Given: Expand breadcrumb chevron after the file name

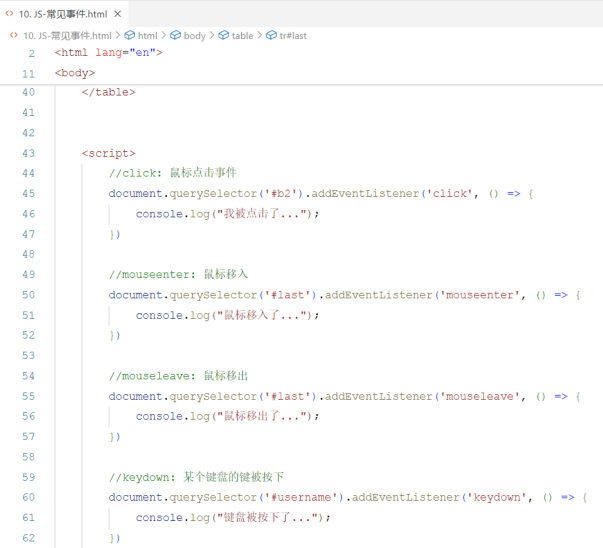Looking at the screenshot, I should coord(118,35).
